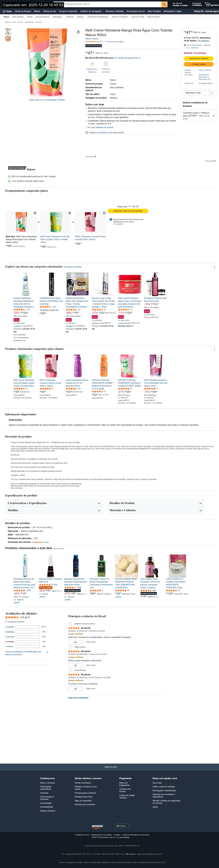This screenshot has width=219, height=868.
Task: Open the three-dot menu for top ofertas
Action: [x=214, y=267]
